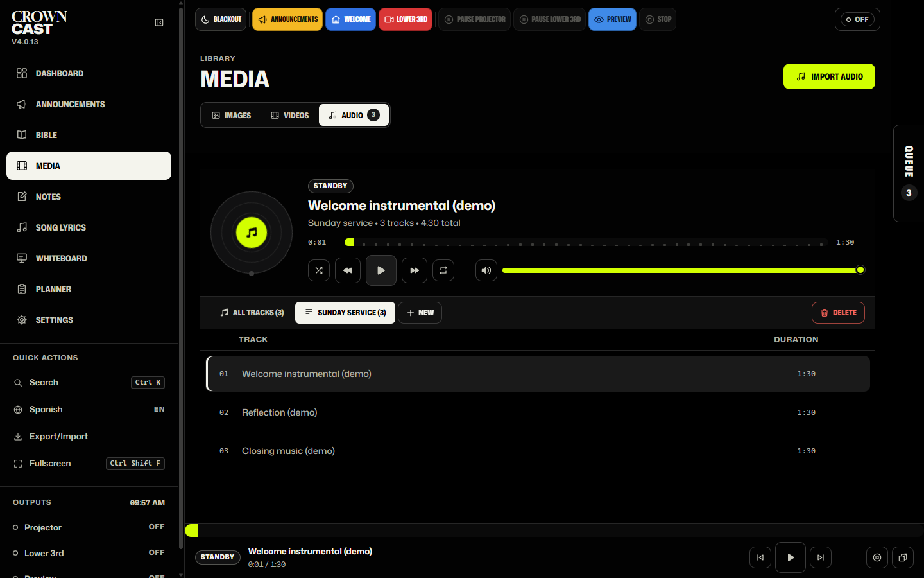924x578 pixels.
Task: Open Search in quick actions
Action: pyautogui.click(x=89, y=382)
